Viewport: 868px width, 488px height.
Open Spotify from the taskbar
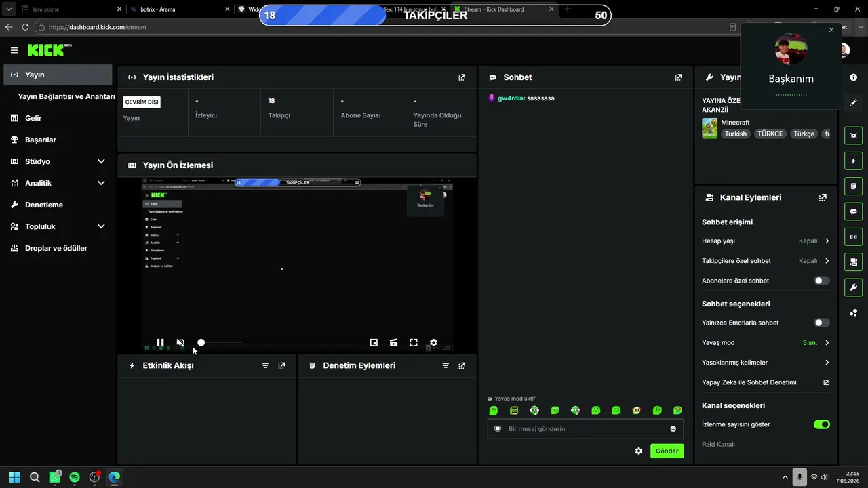click(x=75, y=477)
